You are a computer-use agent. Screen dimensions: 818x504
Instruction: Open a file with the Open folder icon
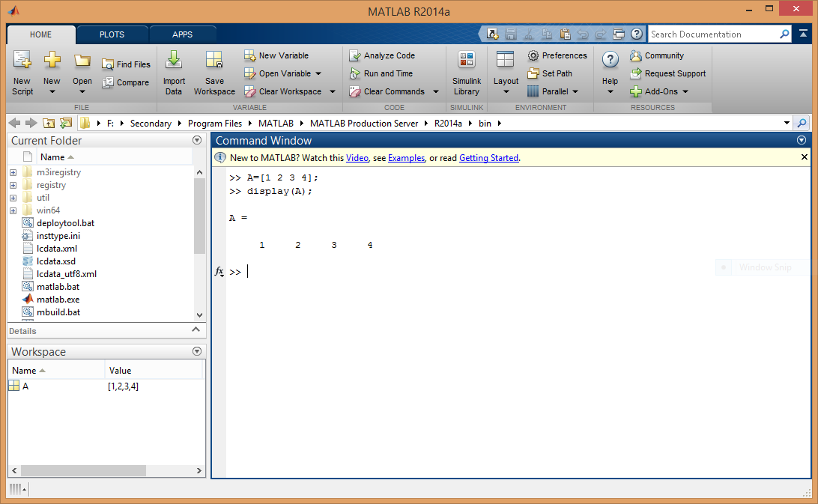tap(82, 61)
